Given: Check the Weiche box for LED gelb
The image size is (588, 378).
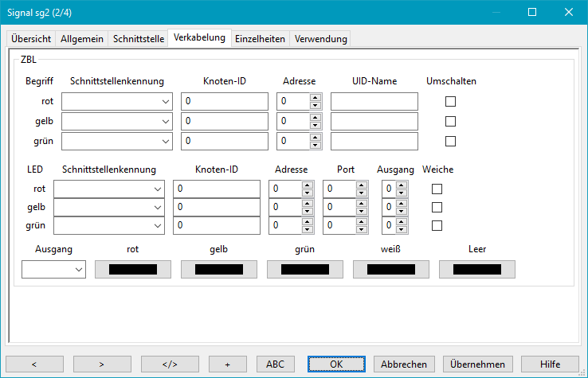Looking at the screenshot, I should [x=436, y=207].
